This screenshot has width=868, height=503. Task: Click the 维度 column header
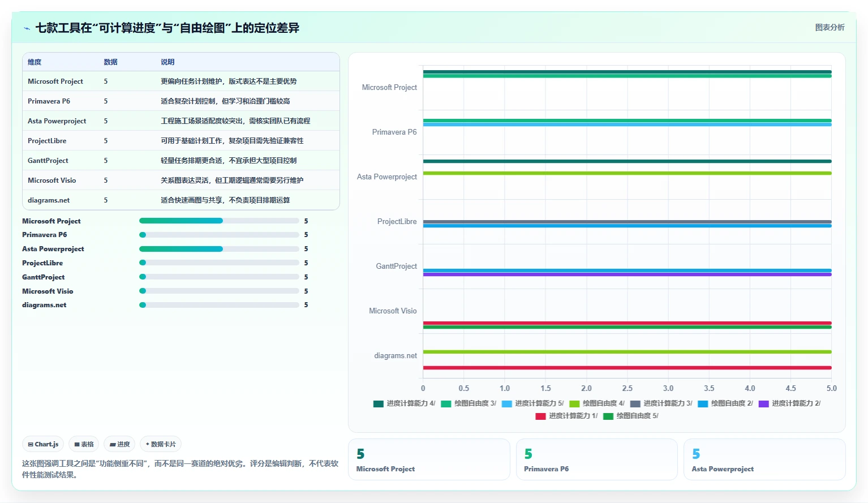click(35, 62)
